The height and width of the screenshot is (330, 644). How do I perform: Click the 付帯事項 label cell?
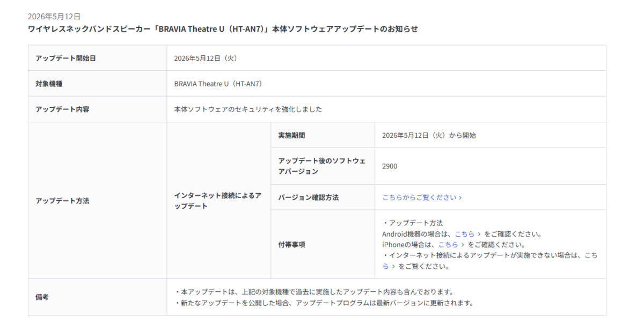(323, 245)
